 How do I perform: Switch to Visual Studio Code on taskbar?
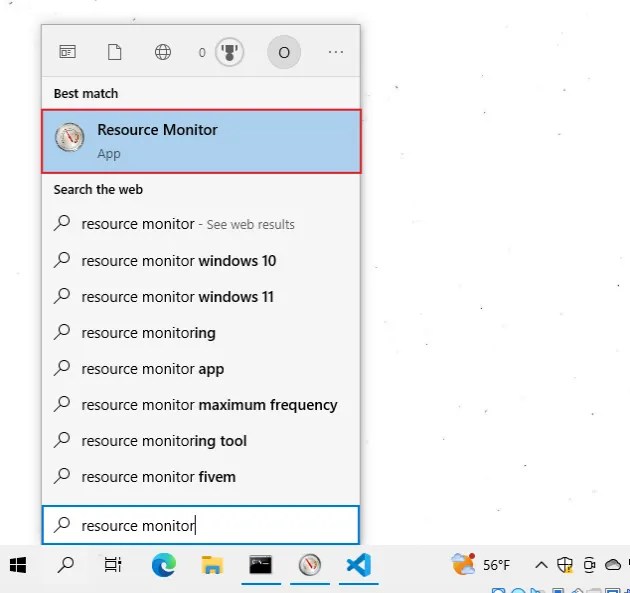point(358,564)
